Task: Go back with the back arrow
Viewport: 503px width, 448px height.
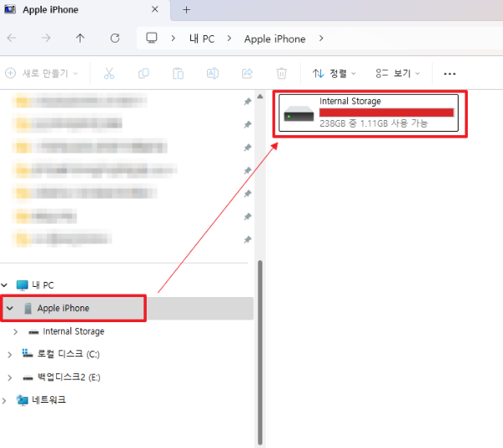Action: [x=12, y=39]
